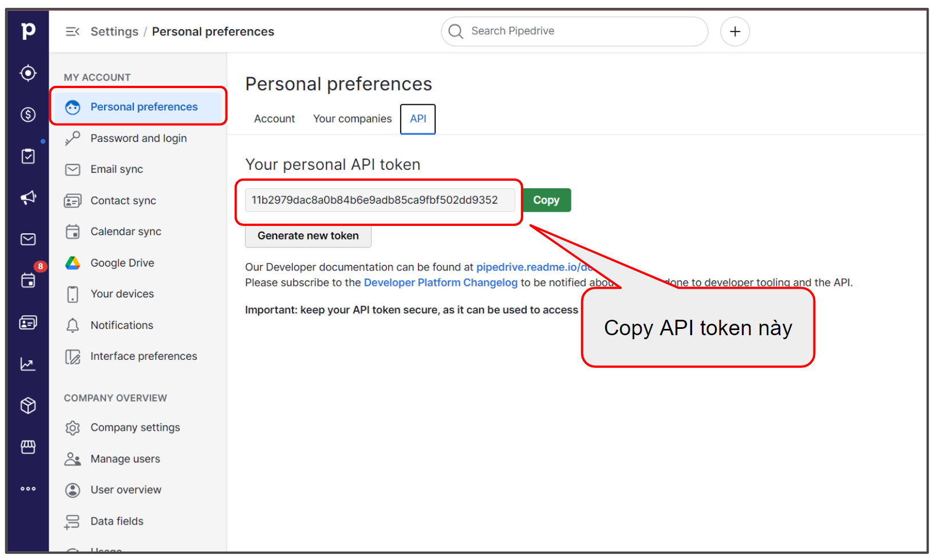Open Mail envelope icon in left navigation
This screenshot has width=936, height=560.
pos(28,239)
